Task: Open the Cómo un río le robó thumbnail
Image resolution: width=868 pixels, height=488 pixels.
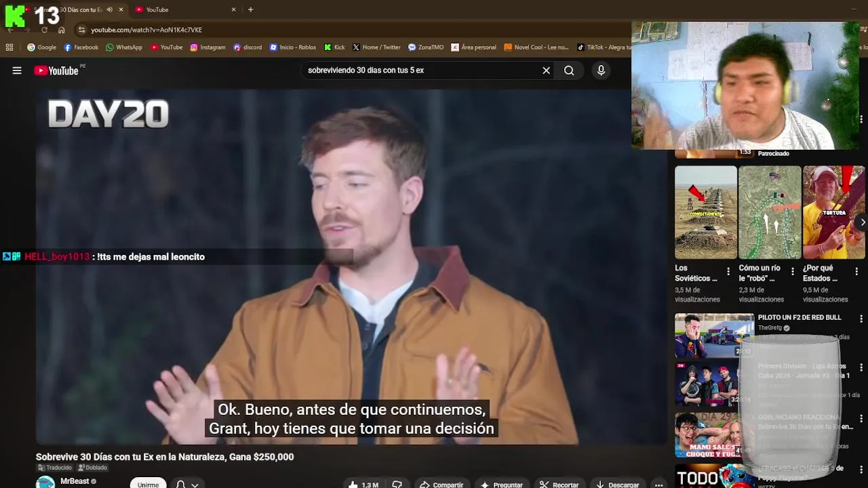Action: [770, 212]
